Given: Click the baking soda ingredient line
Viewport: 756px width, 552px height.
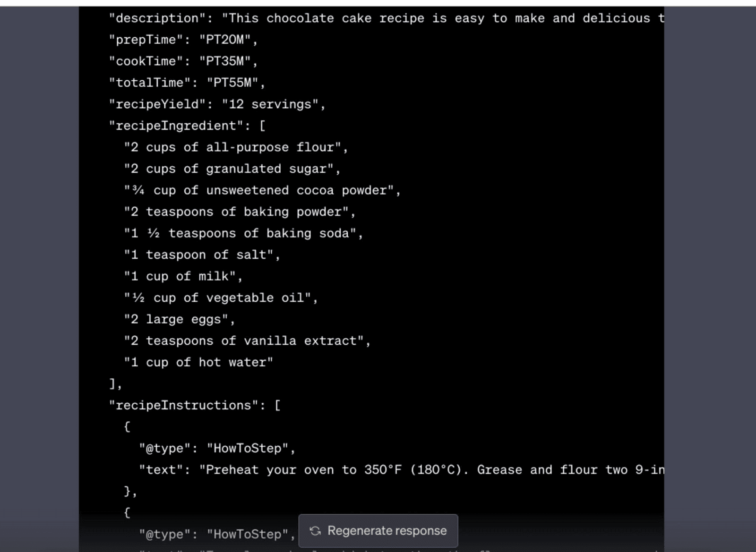Looking at the screenshot, I should (x=243, y=233).
